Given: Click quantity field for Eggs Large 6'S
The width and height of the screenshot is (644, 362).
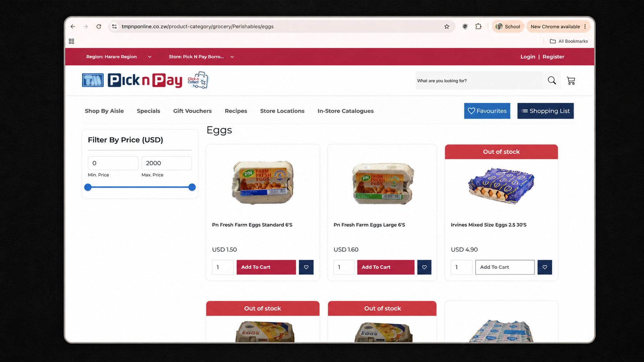Looking at the screenshot, I should 344,267.
